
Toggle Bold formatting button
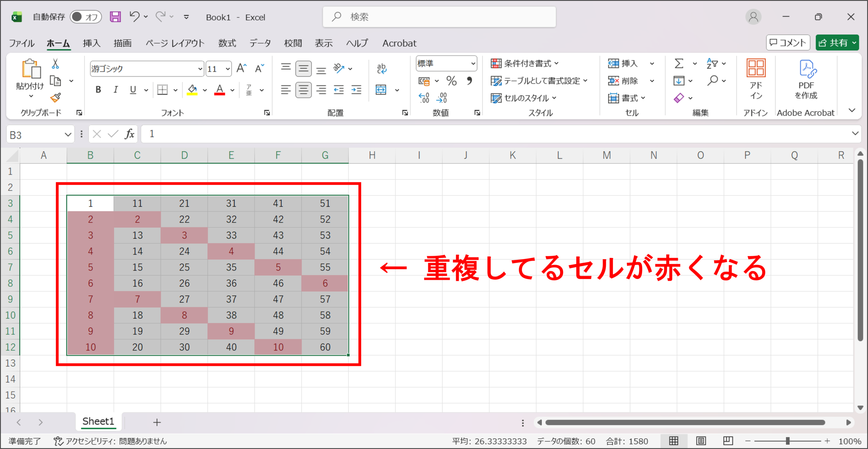(98, 90)
